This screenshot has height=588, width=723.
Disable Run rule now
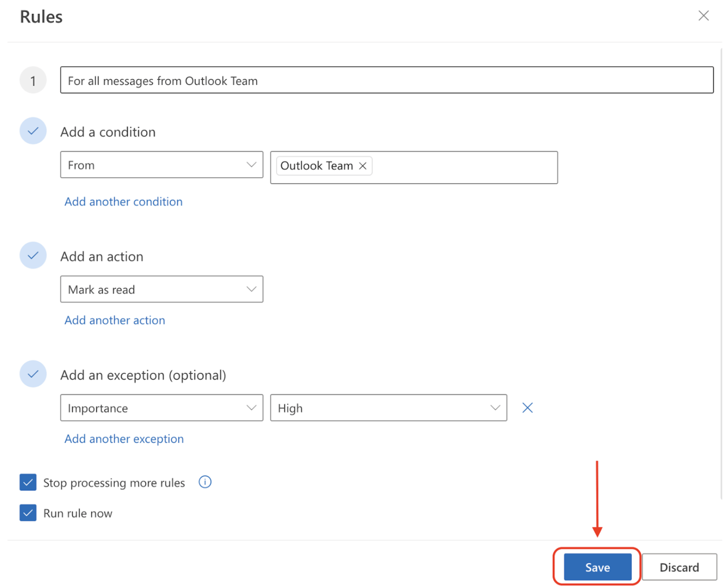click(x=27, y=512)
